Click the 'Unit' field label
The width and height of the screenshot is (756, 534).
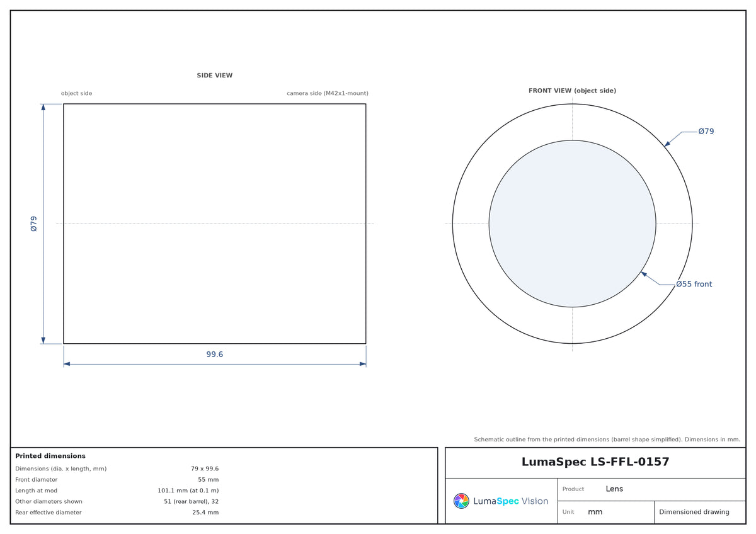(568, 512)
